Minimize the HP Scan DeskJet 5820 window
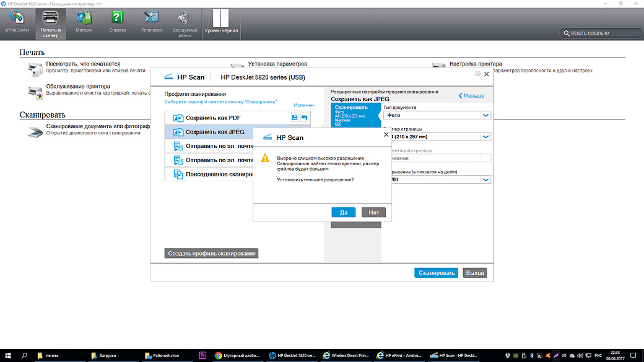This screenshot has width=644, height=362. [477, 74]
